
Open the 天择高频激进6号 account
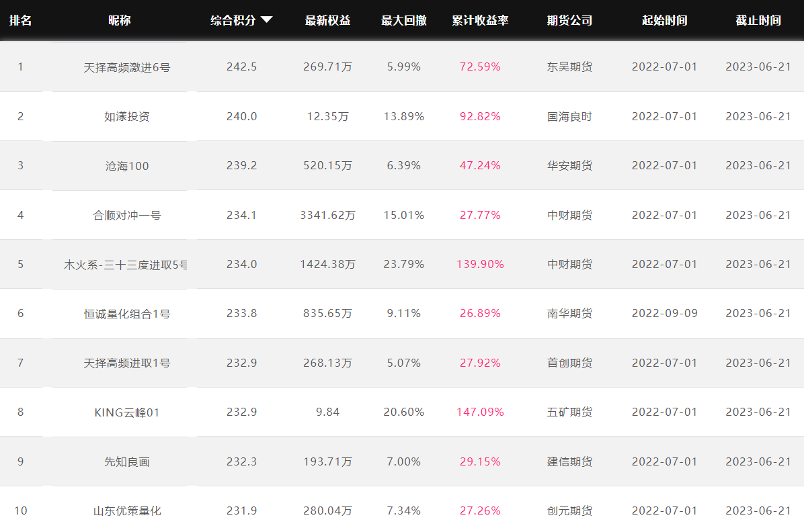pos(126,67)
